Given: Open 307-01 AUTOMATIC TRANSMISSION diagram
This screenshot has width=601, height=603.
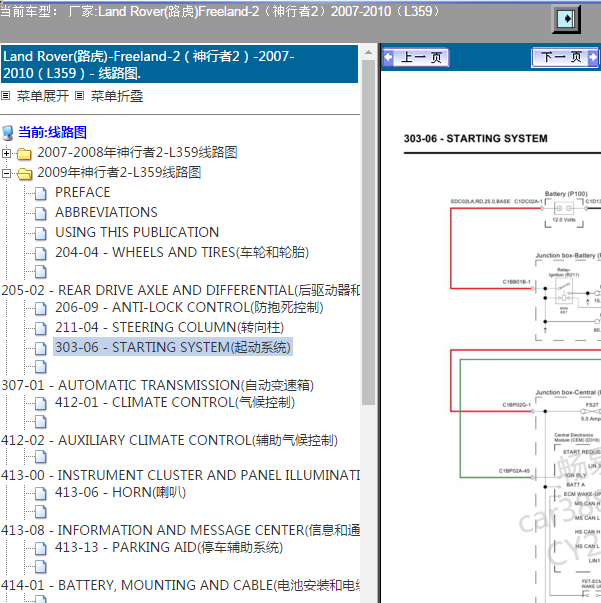Looking at the screenshot, I should (157, 385).
